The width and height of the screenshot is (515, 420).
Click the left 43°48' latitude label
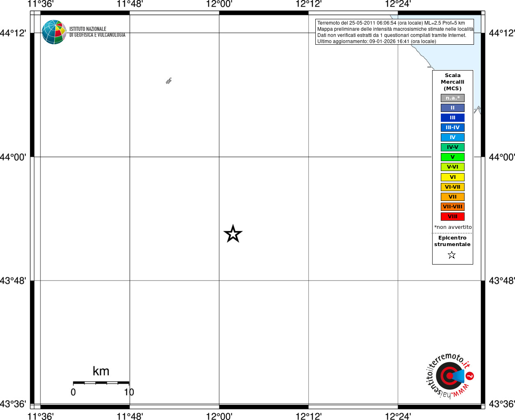[x=13, y=281]
